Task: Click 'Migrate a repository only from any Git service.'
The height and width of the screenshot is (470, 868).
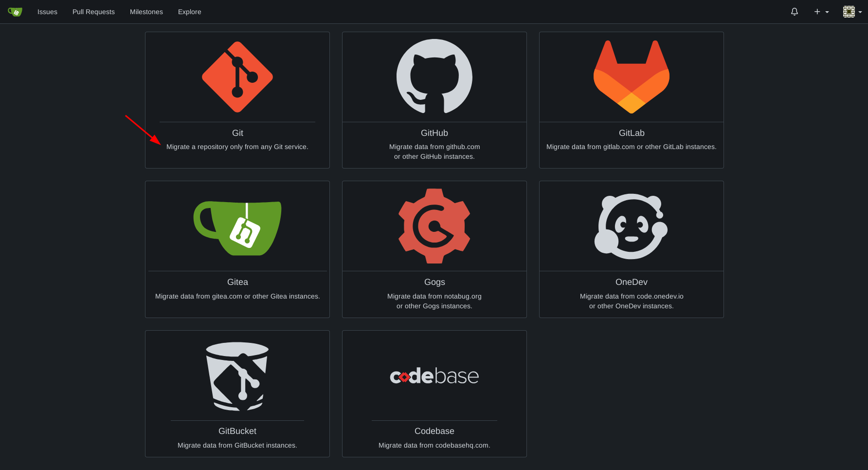Action: (x=237, y=147)
